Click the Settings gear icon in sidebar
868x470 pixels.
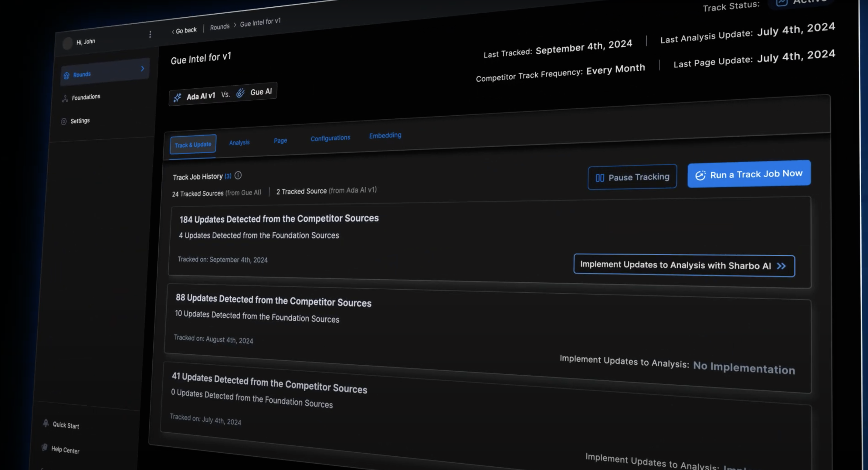coord(64,122)
